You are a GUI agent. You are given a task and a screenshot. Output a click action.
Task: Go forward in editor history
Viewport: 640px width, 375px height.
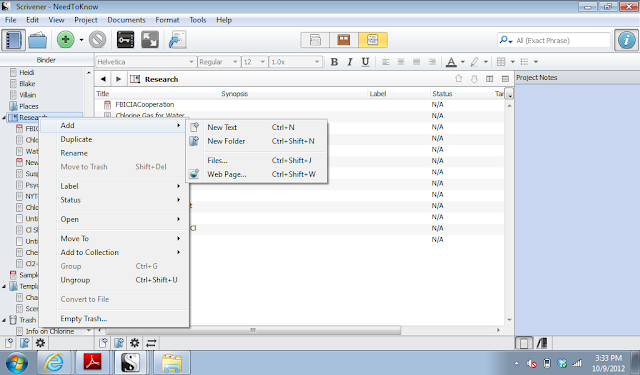point(119,79)
